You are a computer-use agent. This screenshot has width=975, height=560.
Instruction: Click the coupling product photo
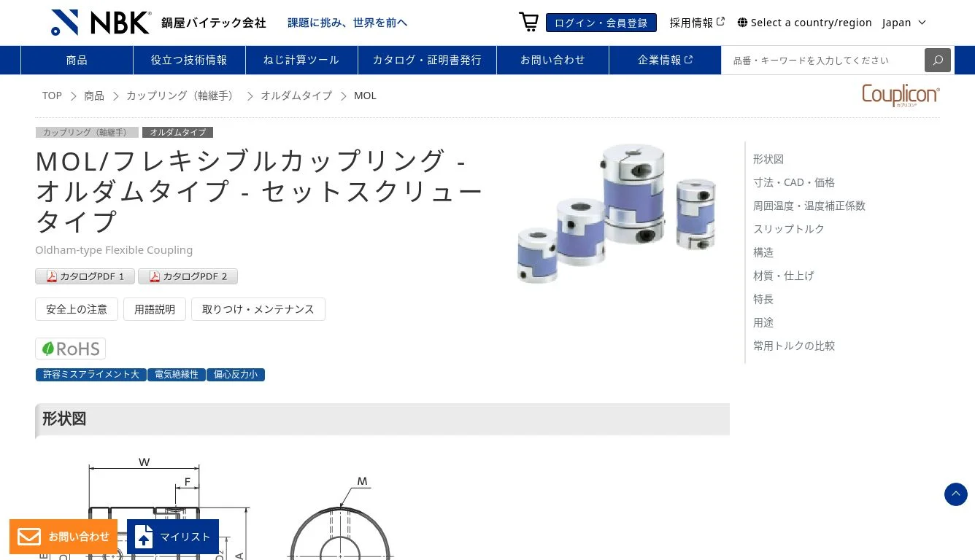(x=617, y=213)
